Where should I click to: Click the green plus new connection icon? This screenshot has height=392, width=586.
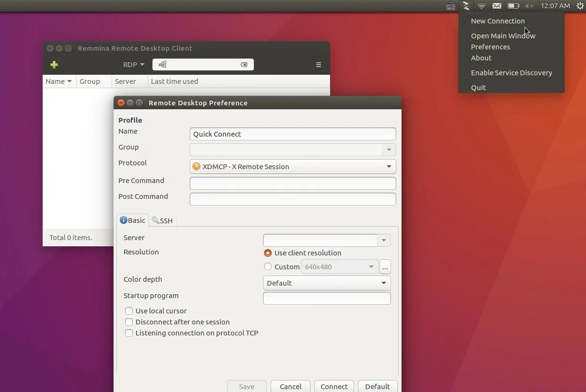coord(54,65)
